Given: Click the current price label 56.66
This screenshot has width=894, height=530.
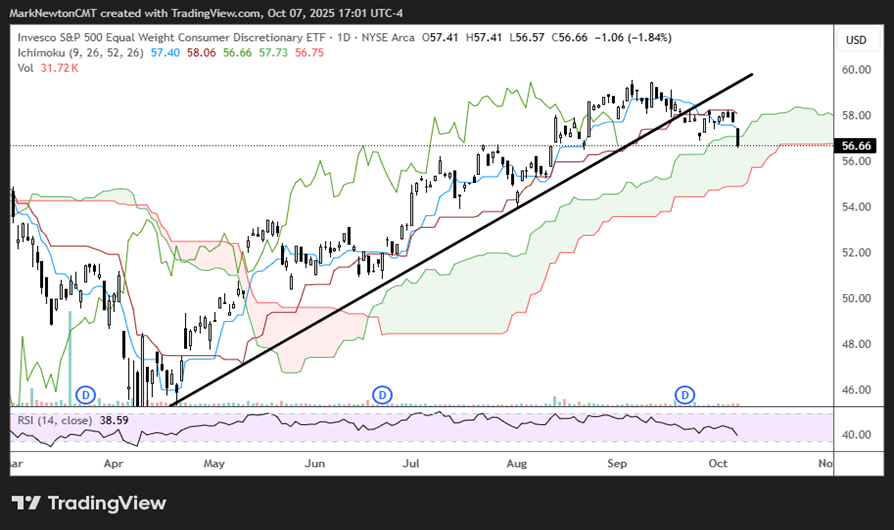Looking at the screenshot, I should click(x=856, y=146).
